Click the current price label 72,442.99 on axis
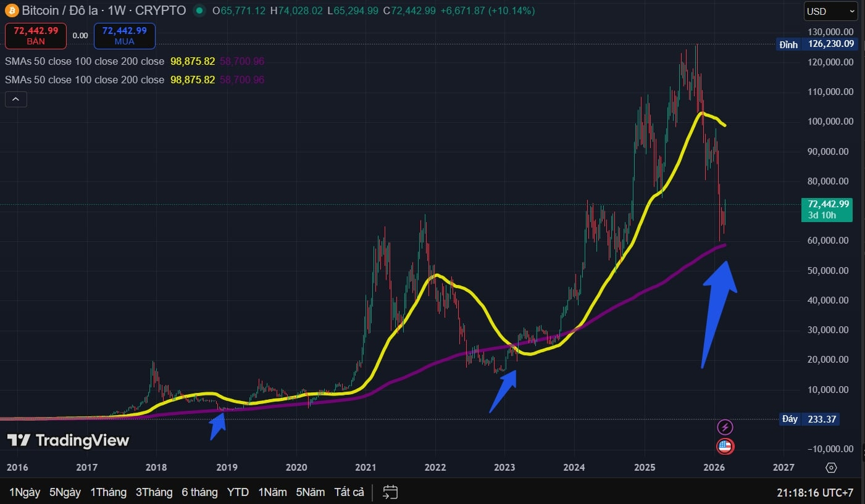Screen dimensions: 865x504 (827, 210)
